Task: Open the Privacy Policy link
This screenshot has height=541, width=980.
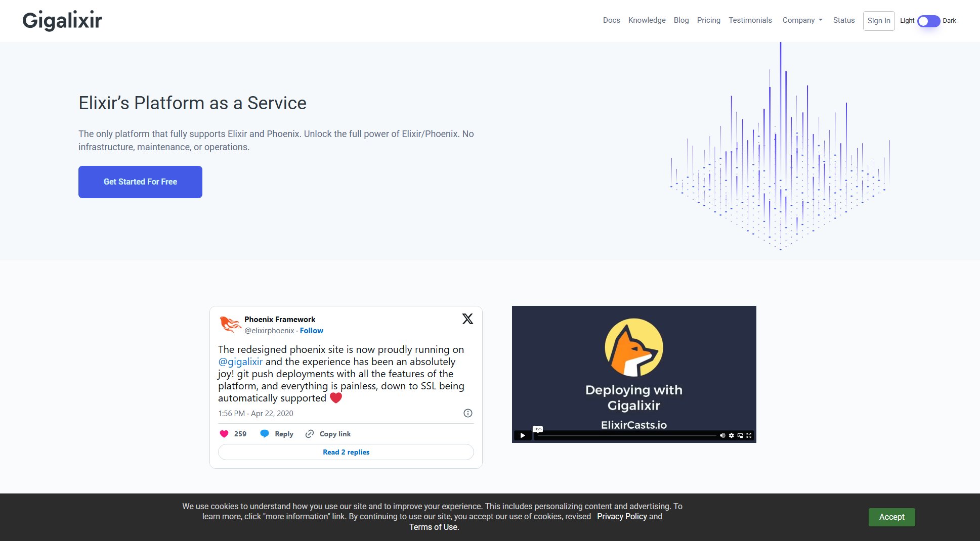Action: 622,517
